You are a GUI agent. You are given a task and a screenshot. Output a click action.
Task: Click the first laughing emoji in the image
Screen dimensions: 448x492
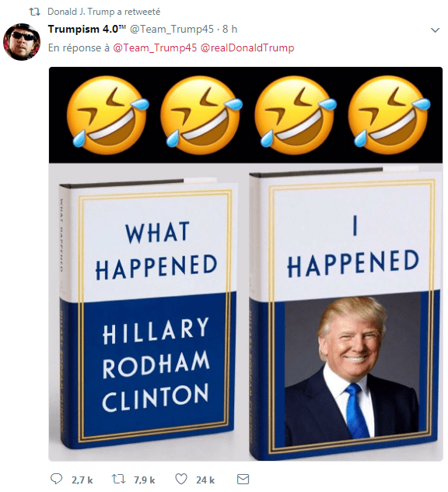click(x=108, y=114)
